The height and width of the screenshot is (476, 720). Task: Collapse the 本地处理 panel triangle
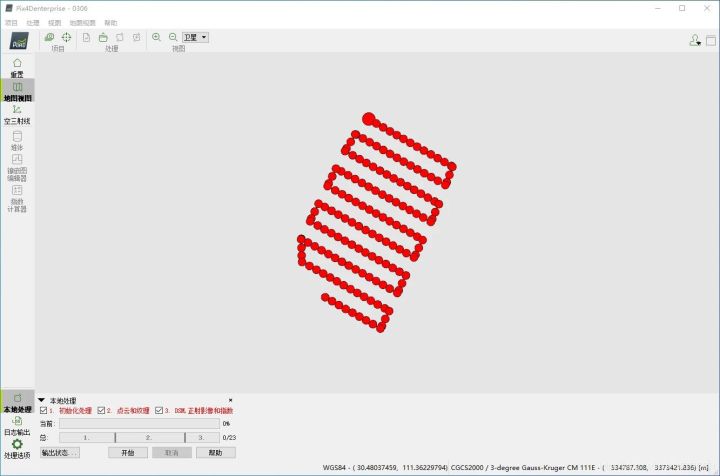tap(41, 400)
